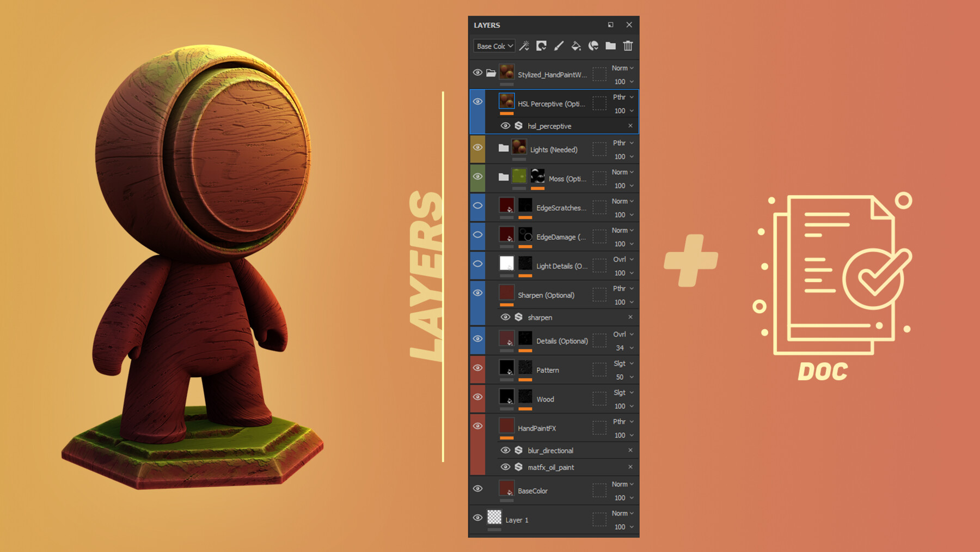
Task: Click the hsl_perceptive effect name
Action: (x=549, y=126)
